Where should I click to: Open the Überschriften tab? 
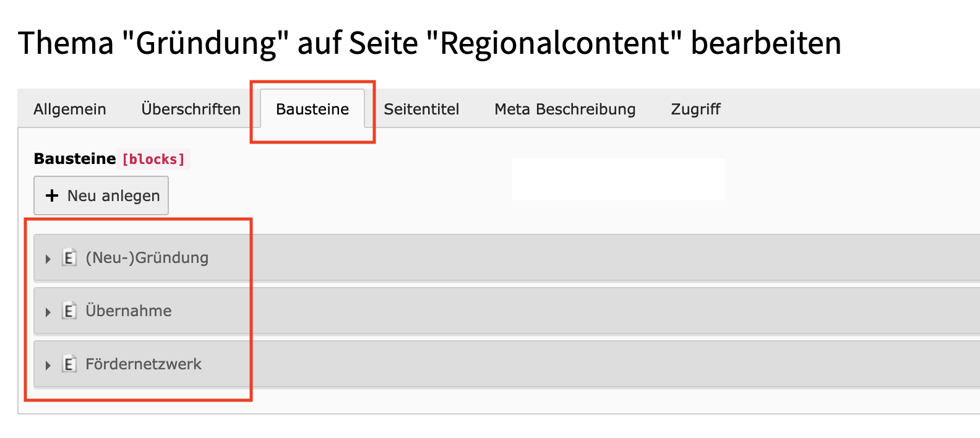[x=191, y=109]
